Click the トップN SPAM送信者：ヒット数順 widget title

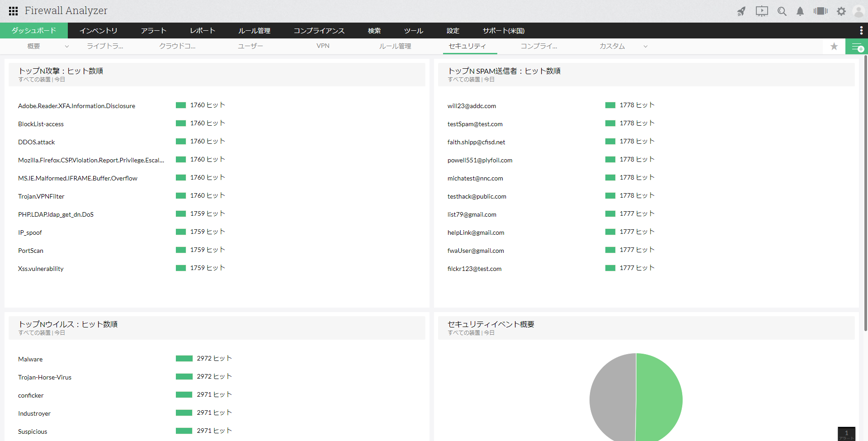[x=505, y=71]
